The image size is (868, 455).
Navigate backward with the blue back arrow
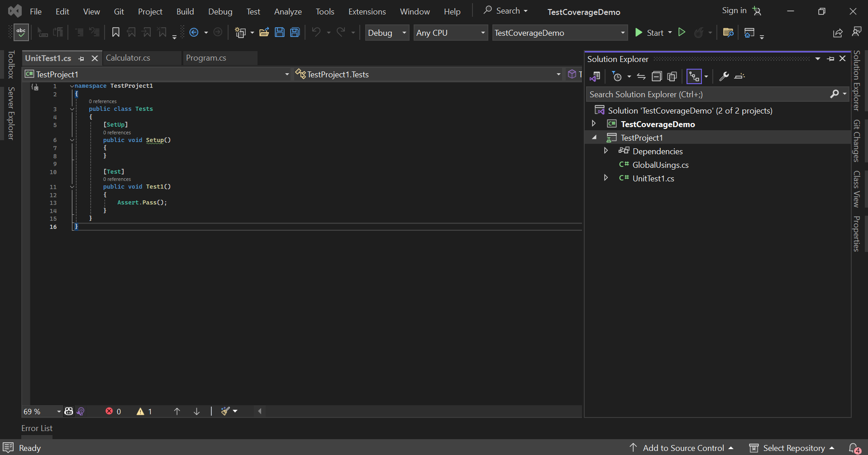click(x=195, y=32)
